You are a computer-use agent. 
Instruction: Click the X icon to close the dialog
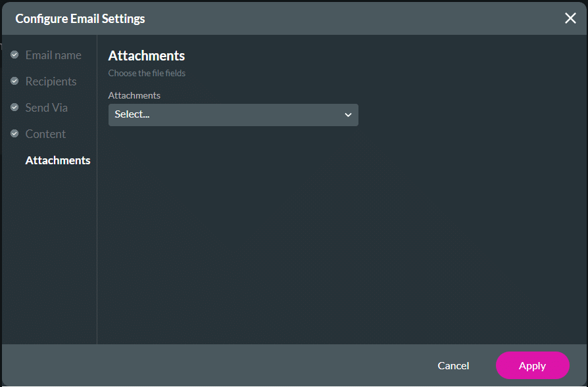(x=570, y=18)
